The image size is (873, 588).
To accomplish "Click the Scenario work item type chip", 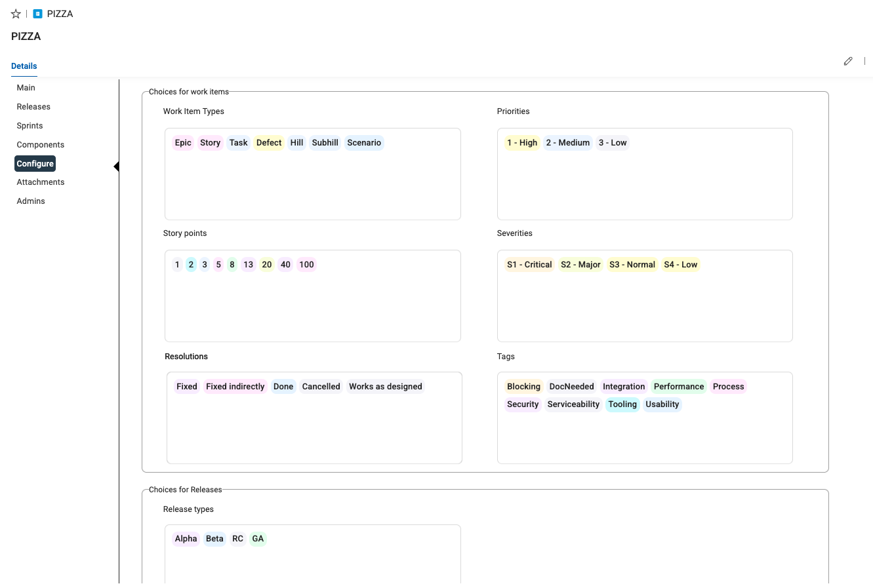I will pyautogui.click(x=364, y=143).
